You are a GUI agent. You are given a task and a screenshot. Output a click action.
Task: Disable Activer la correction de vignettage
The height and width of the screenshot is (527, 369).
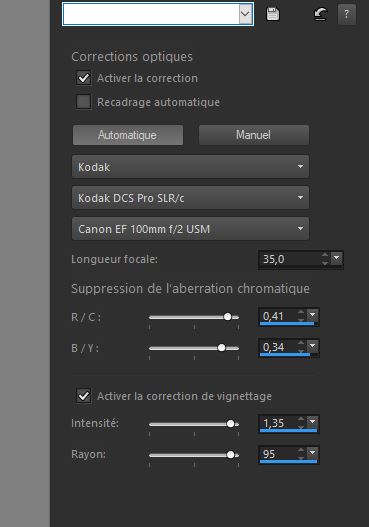click(x=83, y=396)
